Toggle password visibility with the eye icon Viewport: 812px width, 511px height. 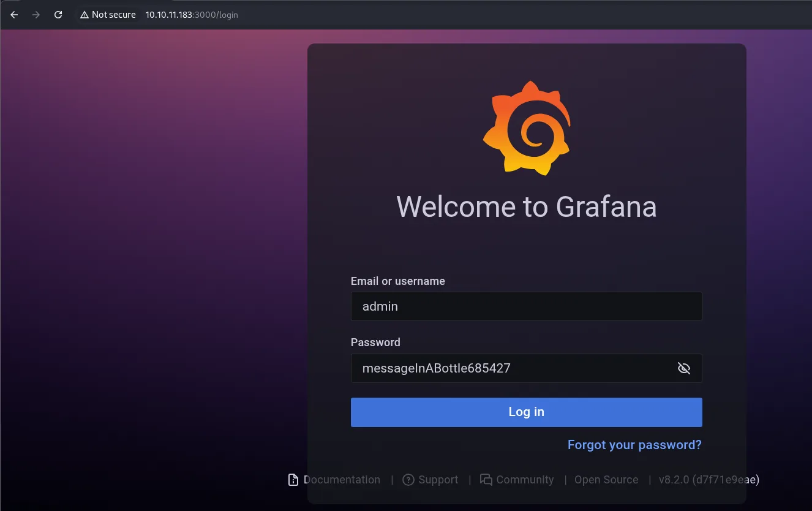[x=684, y=368]
